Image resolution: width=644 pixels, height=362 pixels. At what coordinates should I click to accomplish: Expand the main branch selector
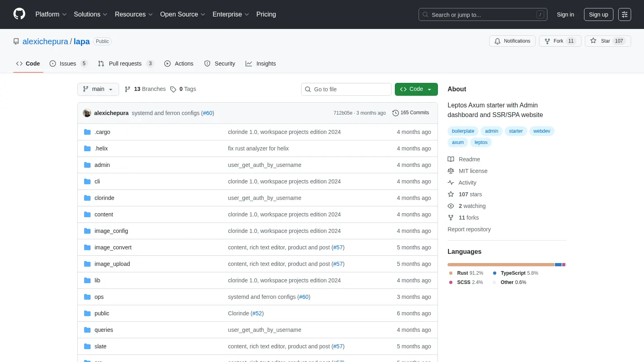pos(98,89)
